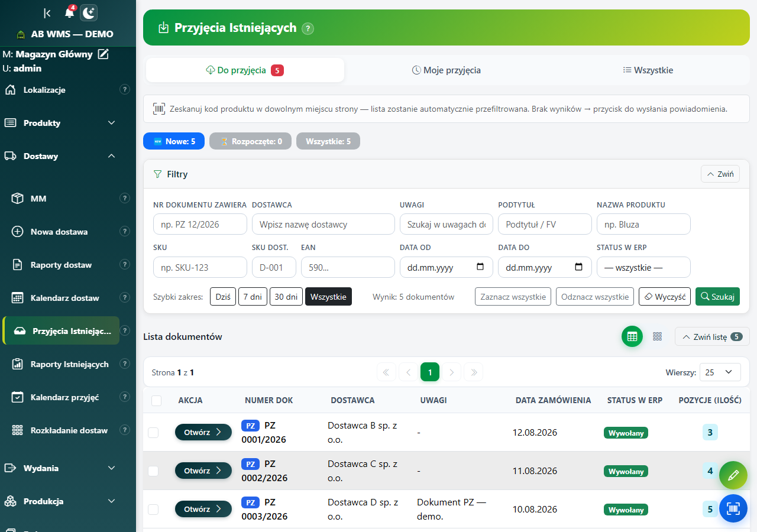This screenshot has height=532, width=757.
Task: Tick the checkbox for PZ 0001/2026
Action: click(153, 433)
